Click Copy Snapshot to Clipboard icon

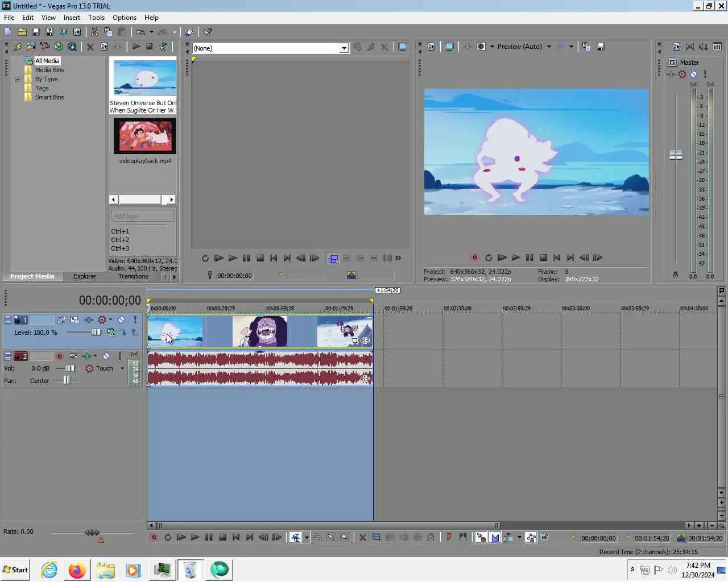(x=586, y=47)
